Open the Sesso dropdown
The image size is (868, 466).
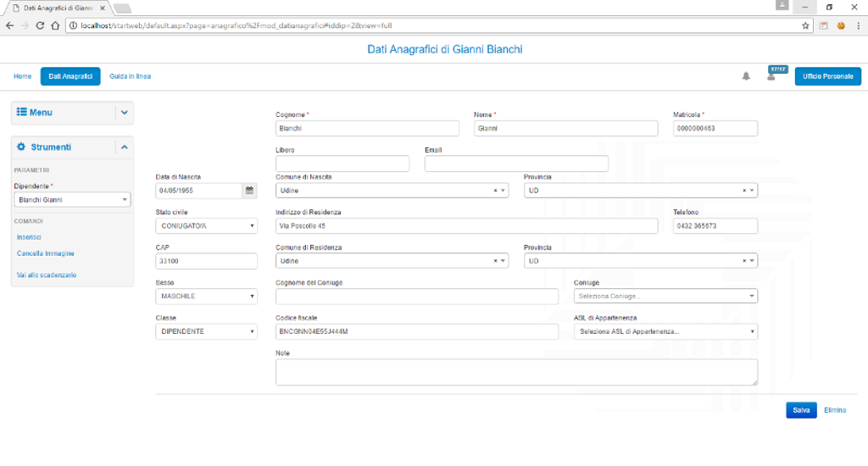coord(207,297)
